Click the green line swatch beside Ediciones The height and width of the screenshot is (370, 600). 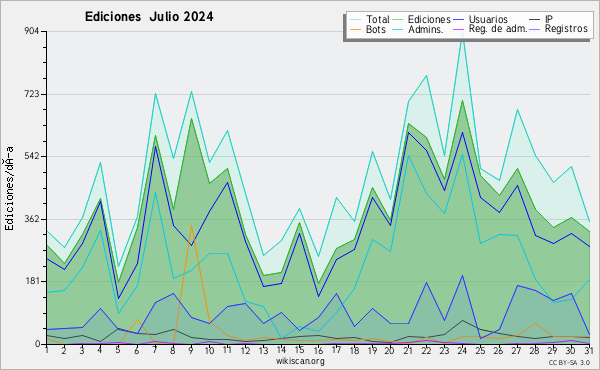pyautogui.click(x=397, y=20)
